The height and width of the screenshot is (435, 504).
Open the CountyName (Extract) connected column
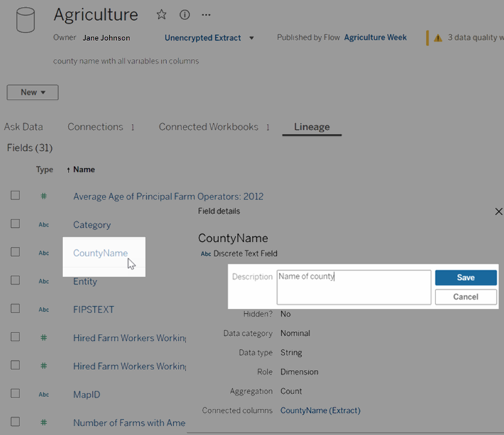tap(320, 411)
